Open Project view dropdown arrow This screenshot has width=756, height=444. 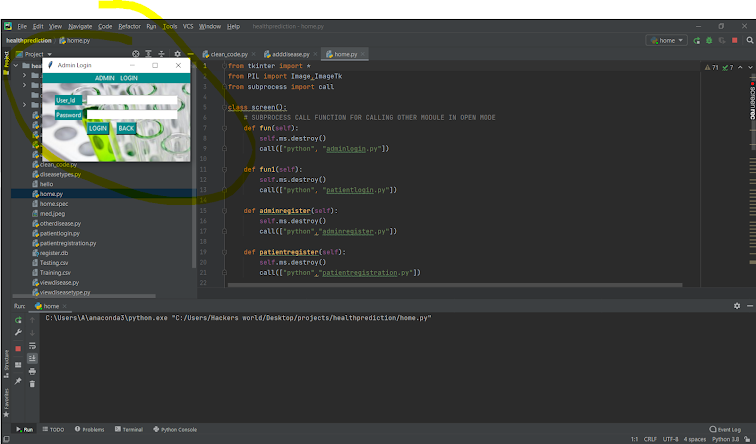(x=50, y=54)
